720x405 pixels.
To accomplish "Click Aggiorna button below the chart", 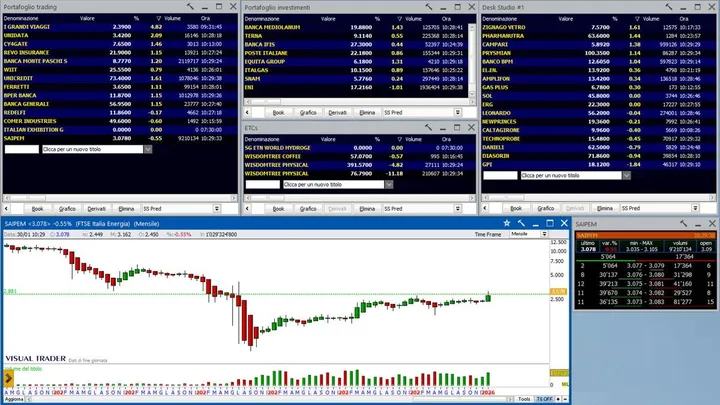I will 14,399.
